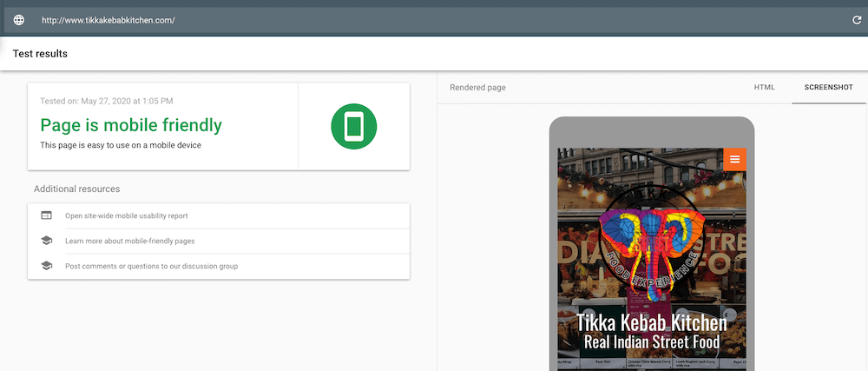Viewport: 868px width, 371px height.
Task: Click 'Tikka Kebab Kitchen' title in preview
Action: coord(652,322)
